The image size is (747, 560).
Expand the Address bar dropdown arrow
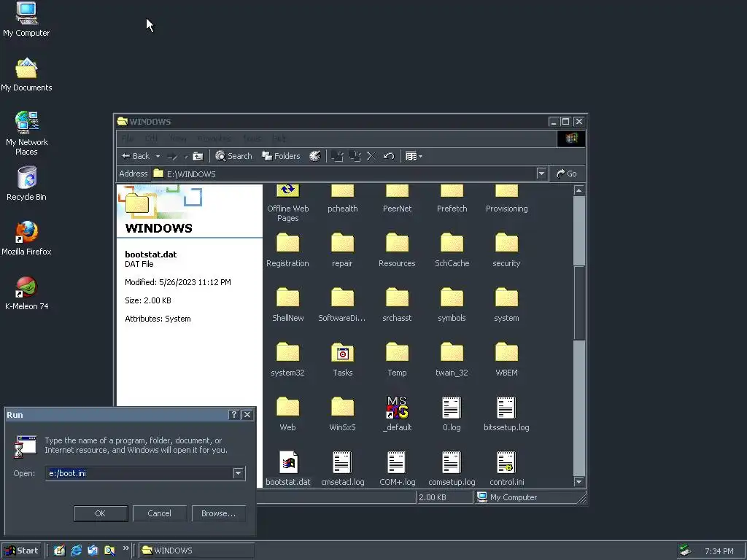tap(541, 174)
